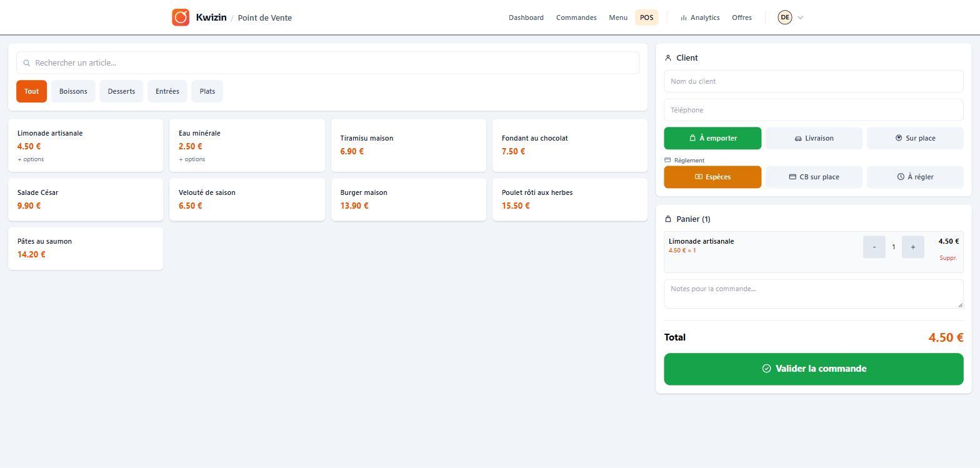Screen dimensions: 980x468
Task: Filter articles by Desserts
Action: [x=121, y=91]
